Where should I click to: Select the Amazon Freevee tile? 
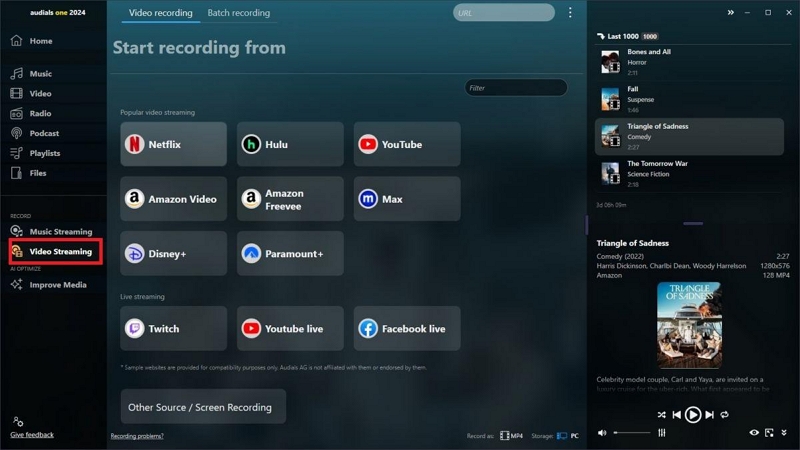(x=290, y=199)
